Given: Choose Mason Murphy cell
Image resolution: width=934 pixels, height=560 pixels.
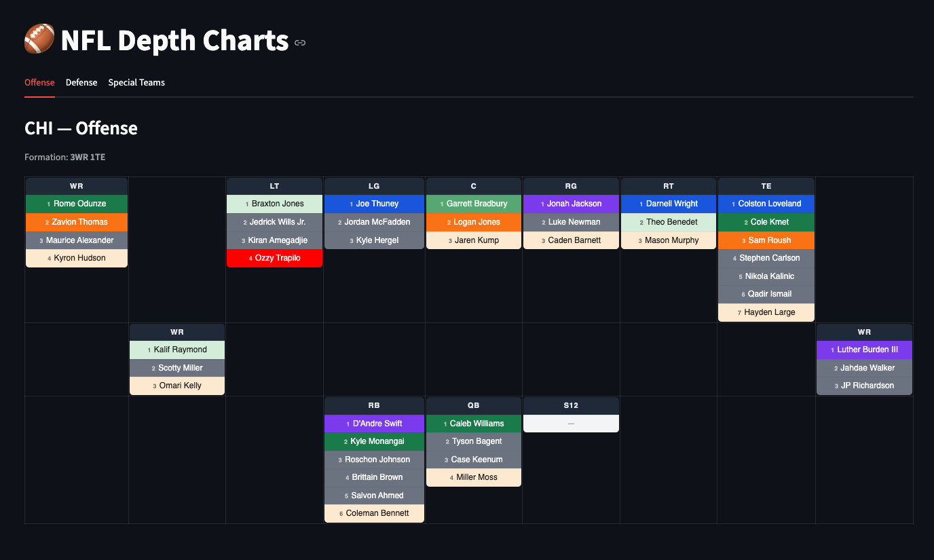Looking at the screenshot, I should (669, 240).
